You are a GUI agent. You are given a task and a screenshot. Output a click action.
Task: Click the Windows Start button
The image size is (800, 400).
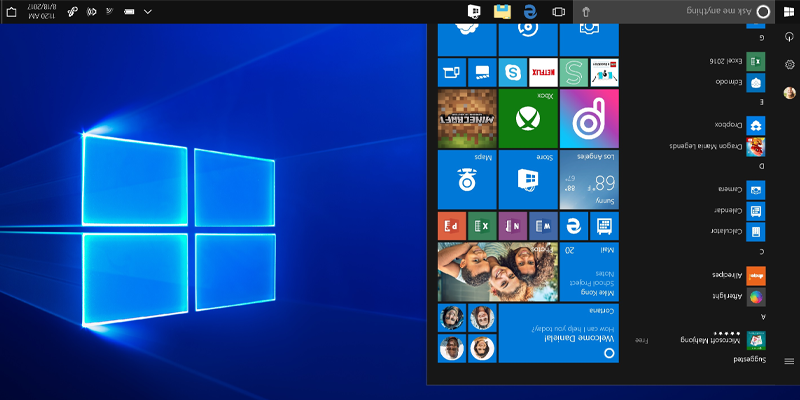788,12
